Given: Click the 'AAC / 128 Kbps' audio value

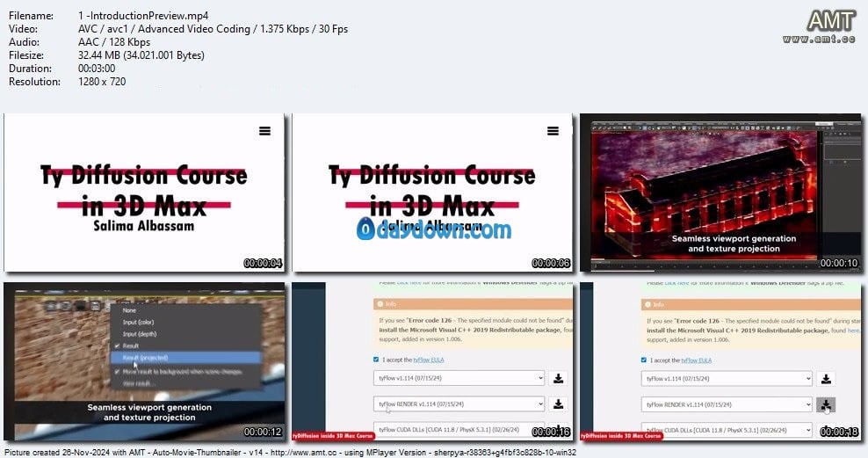Looking at the screenshot, I should click(114, 42).
